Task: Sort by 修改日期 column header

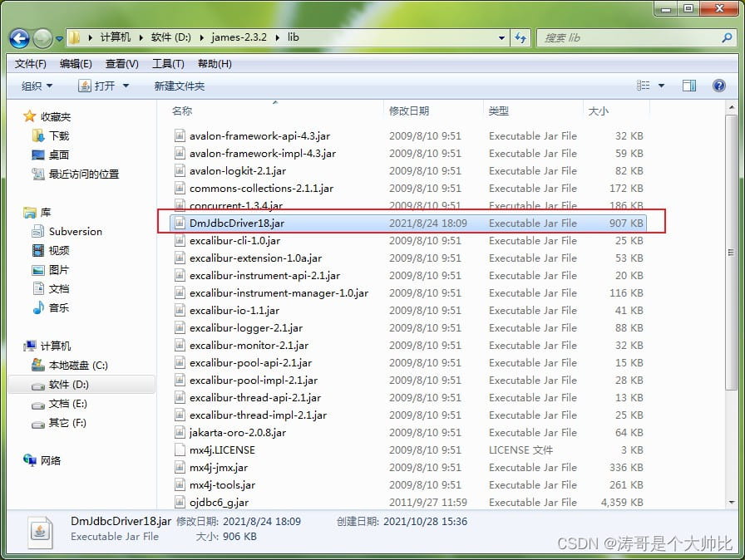Action: point(408,111)
